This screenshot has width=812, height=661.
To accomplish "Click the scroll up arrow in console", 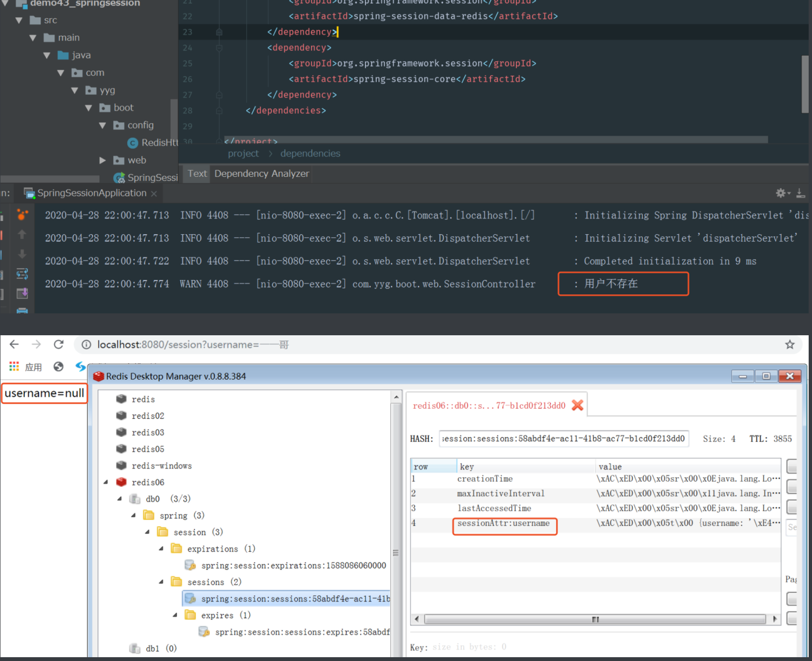I will click(22, 234).
